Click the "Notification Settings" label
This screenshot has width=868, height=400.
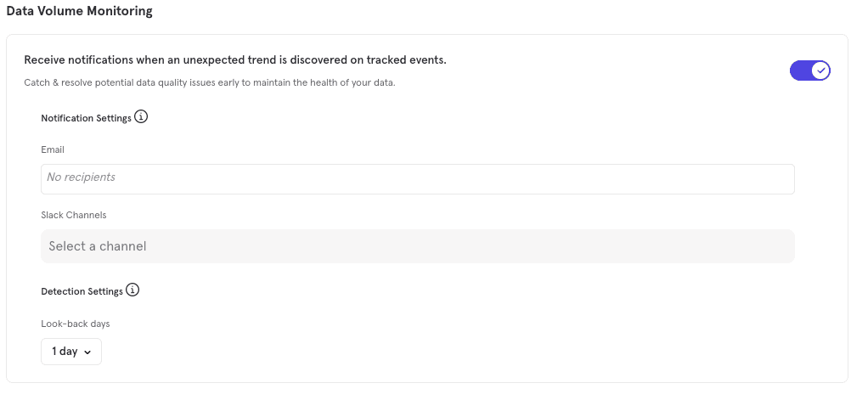pos(86,118)
